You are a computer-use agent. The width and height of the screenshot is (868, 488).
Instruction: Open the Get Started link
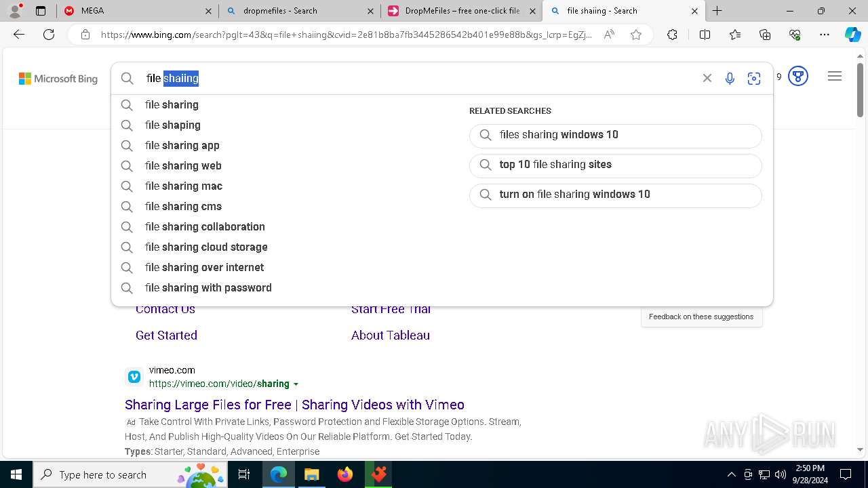coord(166,335)
